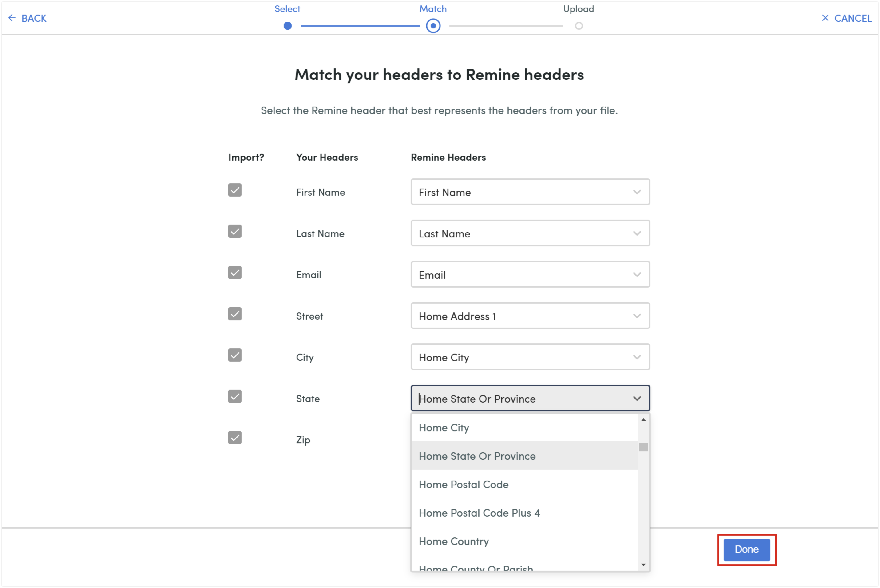Click the Upload step circle indicator
Viewport: 880px width, 588px height.
(578, 26)
